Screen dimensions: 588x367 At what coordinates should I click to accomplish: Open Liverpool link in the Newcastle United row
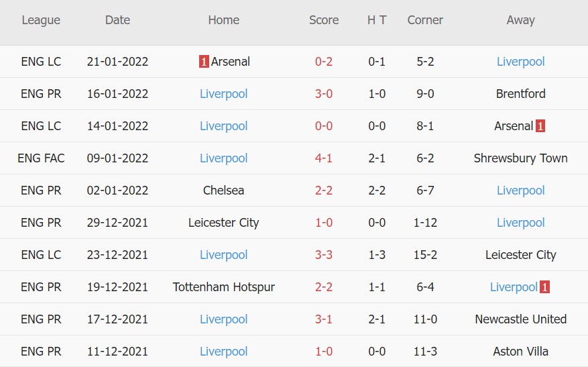pos(223,319)
